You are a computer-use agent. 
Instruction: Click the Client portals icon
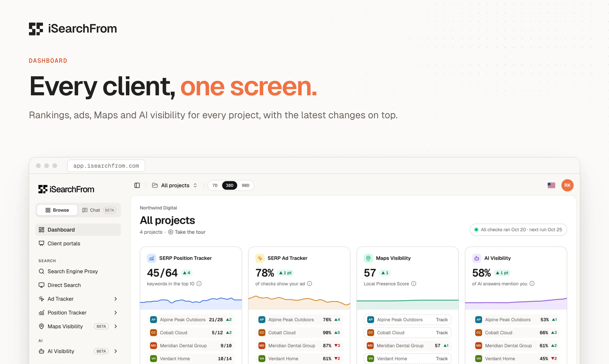tap(41, 244)
